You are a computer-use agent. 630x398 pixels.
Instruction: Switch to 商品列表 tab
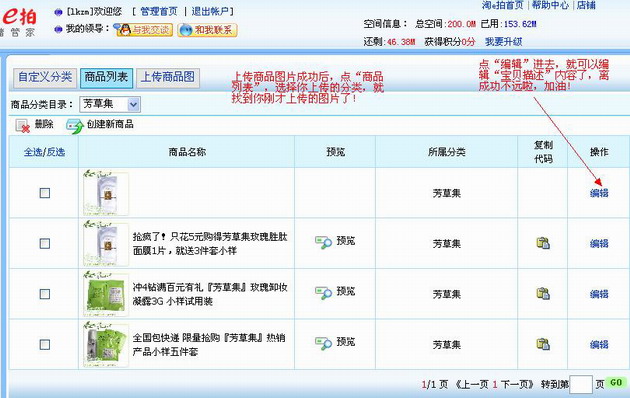pos(106,77)
